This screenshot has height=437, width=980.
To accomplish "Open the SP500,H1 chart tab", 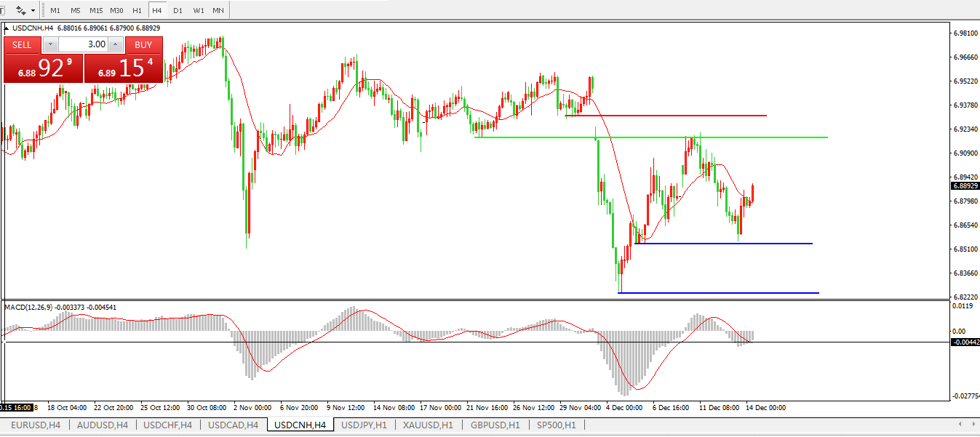I will tap(557, 425).
